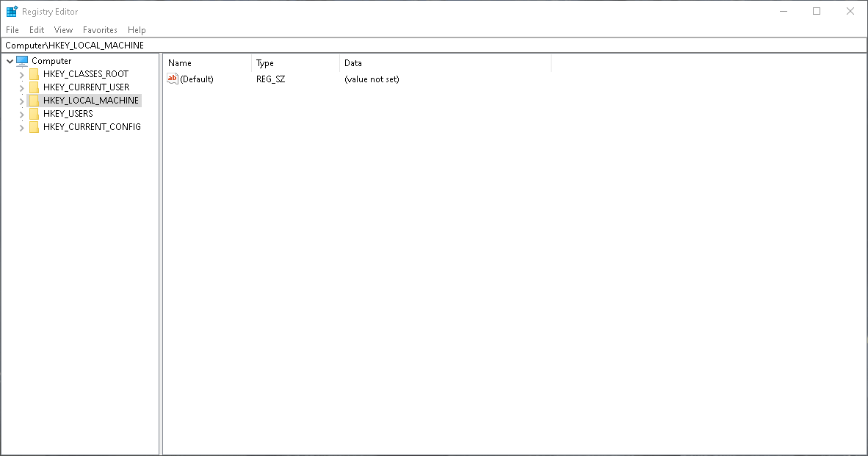The height and width of the screenshot is (456, 868).
Task: Minimize the Registry Editor window
Action: [784, 11]
